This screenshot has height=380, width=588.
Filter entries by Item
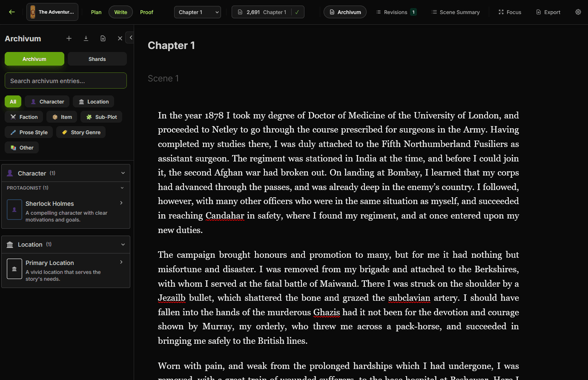(x=62, y=117)
